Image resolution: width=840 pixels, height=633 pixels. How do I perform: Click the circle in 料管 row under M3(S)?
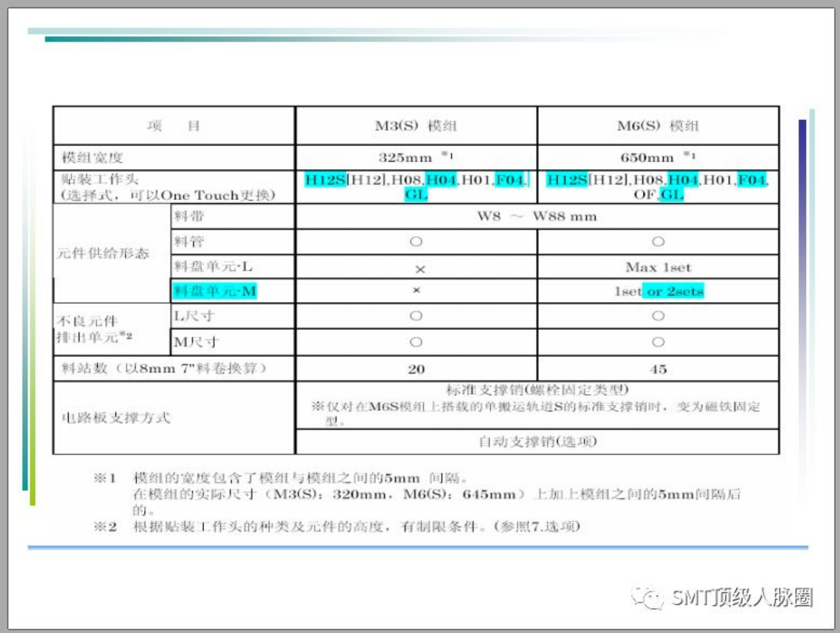pos(416,241)
